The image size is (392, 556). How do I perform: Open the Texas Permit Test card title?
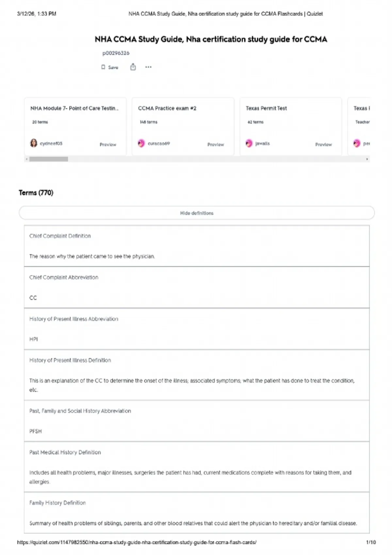click(x=266, y=108)
